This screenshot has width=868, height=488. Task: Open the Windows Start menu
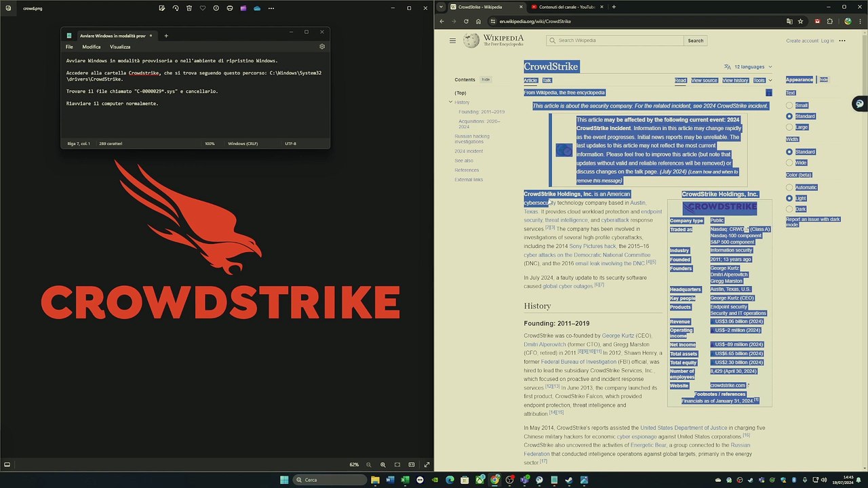point(284,480)
